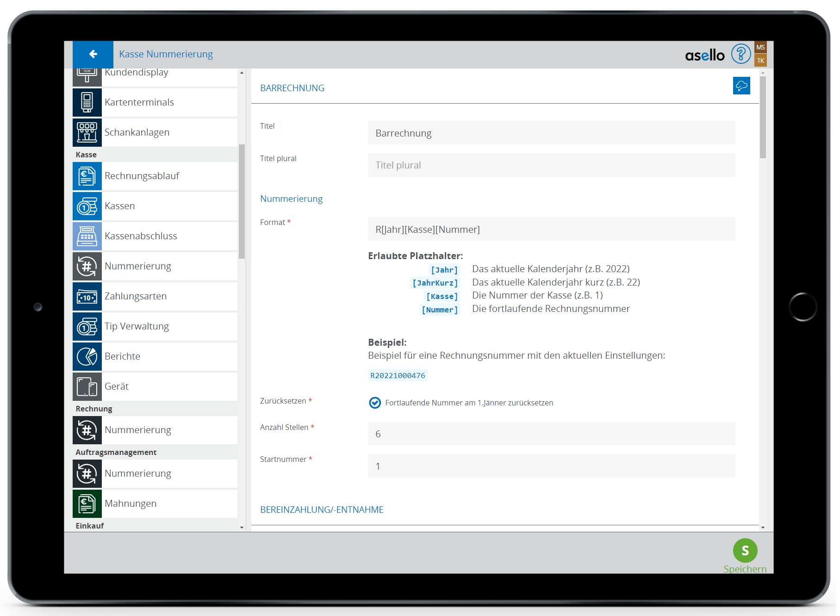The height and width of the screenshot is (616, 840).
Task: Open the Zahlungsarten icon
Action: [87, 296]
